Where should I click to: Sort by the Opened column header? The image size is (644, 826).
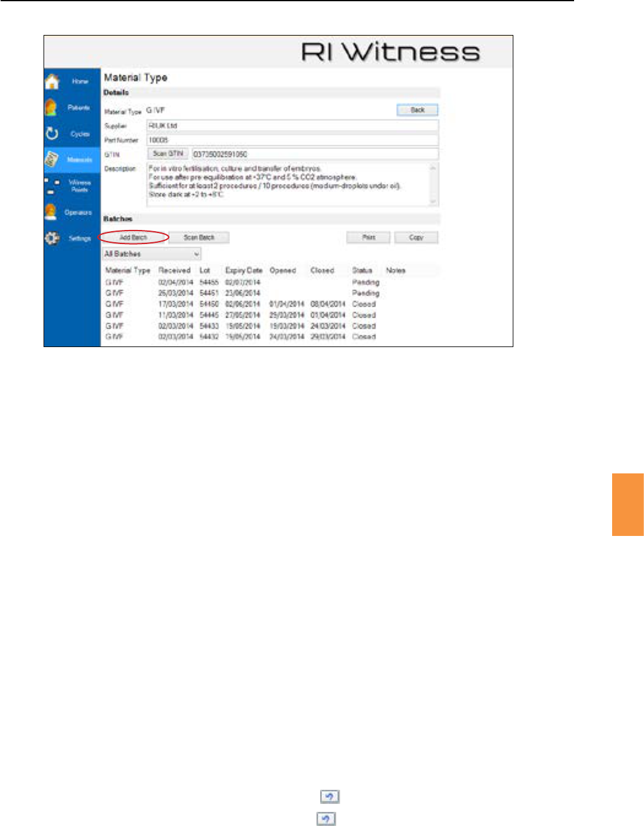(283, 270)
